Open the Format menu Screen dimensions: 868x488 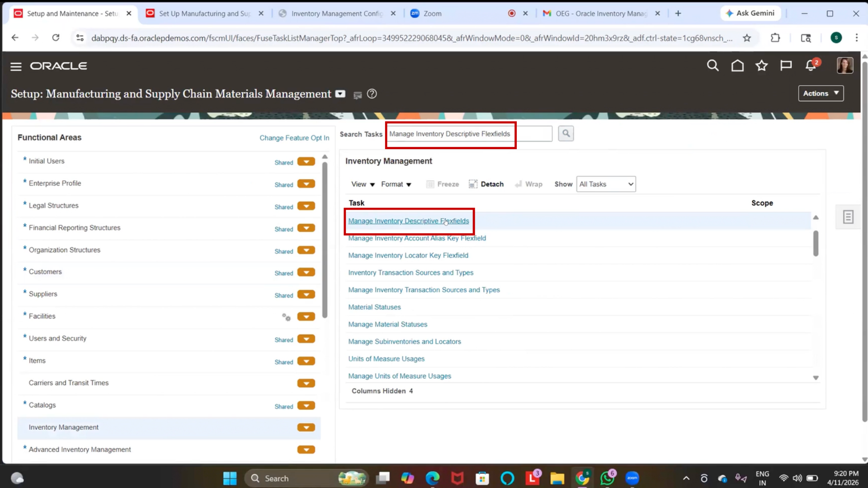(396, 184)
